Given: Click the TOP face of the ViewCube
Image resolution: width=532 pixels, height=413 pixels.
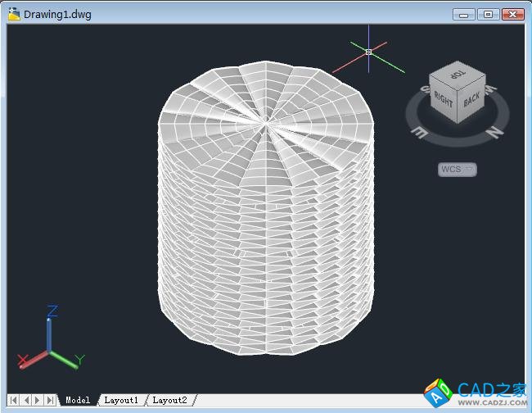Looking at the screenshot, I should coord(457,77).
